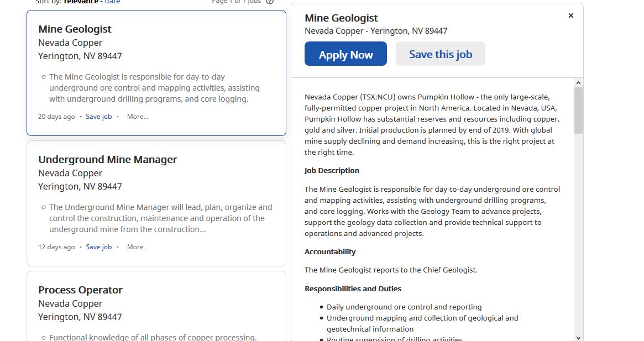Close the Mine Geologist detail panel
Image resolution: width=644 pixels, height=341 pixels.
(570, 15)
